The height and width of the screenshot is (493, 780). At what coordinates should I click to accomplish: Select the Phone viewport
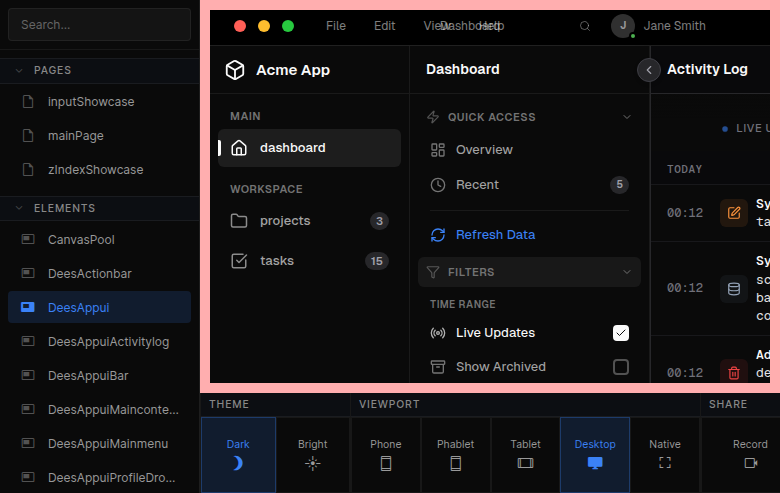pyautogui.click(x=386, y=454)
